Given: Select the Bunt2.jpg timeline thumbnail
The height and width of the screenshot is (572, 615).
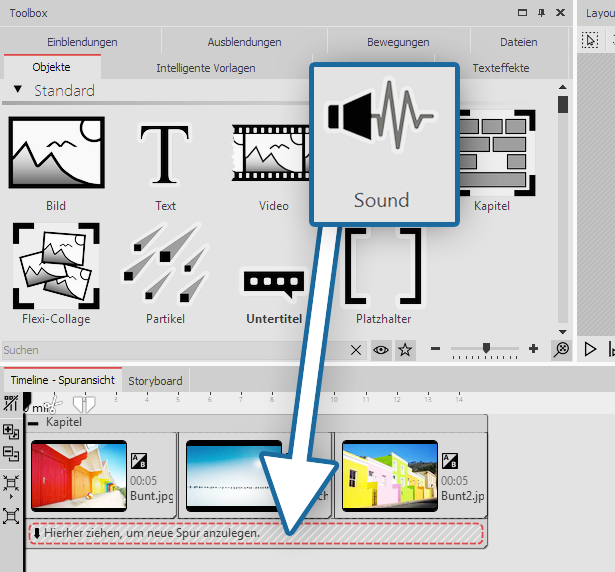Looking at the screenshot, I should (389, 474).
